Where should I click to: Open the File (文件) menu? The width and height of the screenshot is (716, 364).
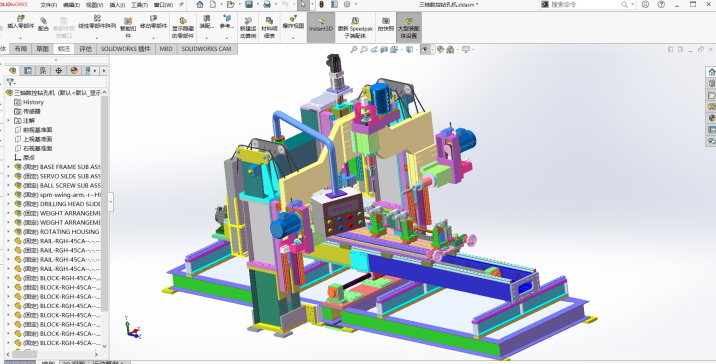tap(48, 5)
